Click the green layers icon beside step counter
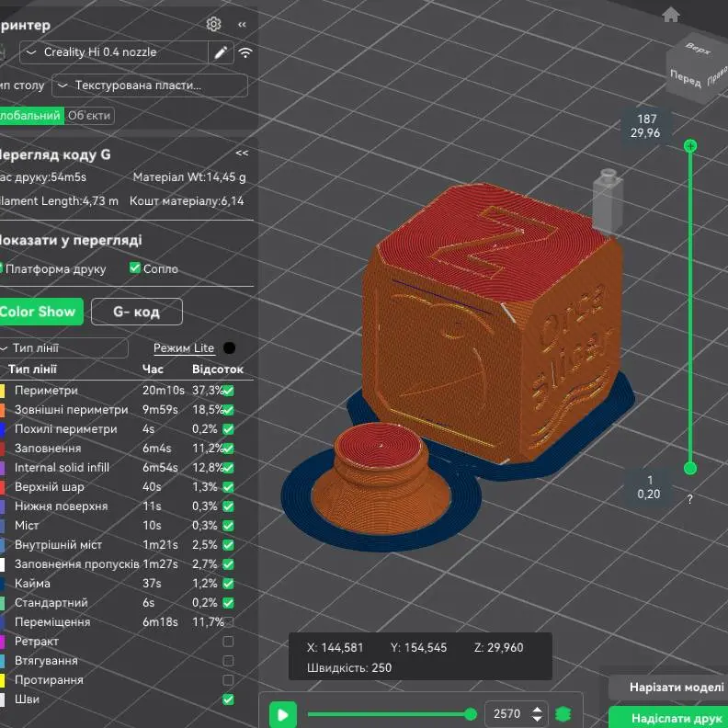 coord(563,713)
